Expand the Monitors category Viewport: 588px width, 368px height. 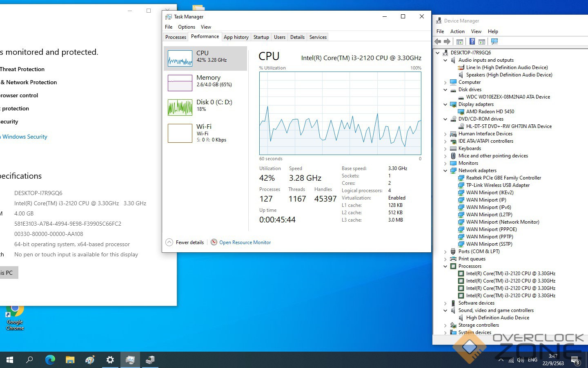point(445,163)
